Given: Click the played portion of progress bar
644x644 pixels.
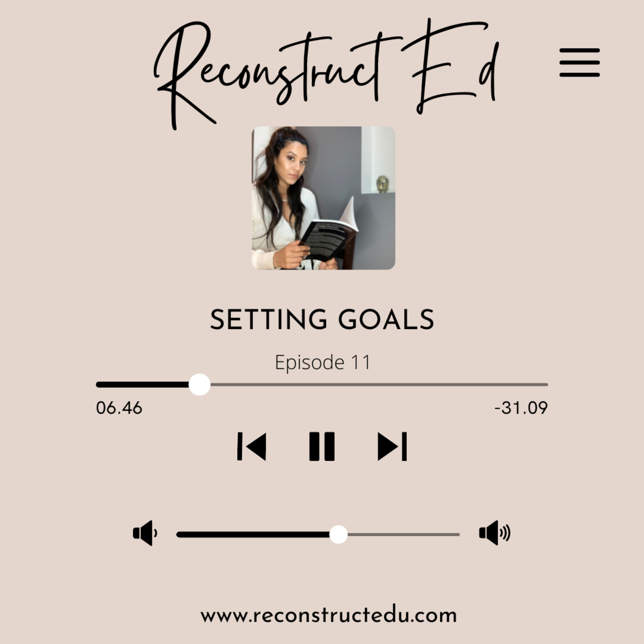Looking at the screenshot, I should point(142,384).
